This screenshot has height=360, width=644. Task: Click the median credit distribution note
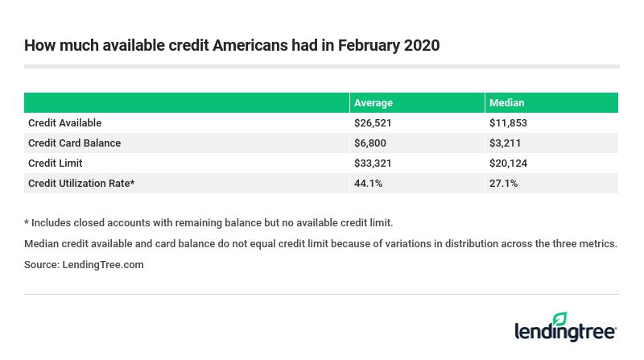[320, 244]
